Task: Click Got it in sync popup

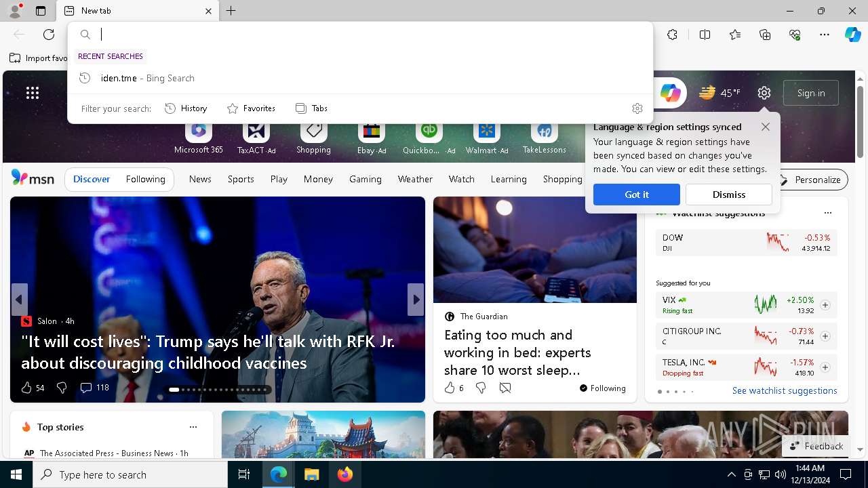Action: (637, 195)
